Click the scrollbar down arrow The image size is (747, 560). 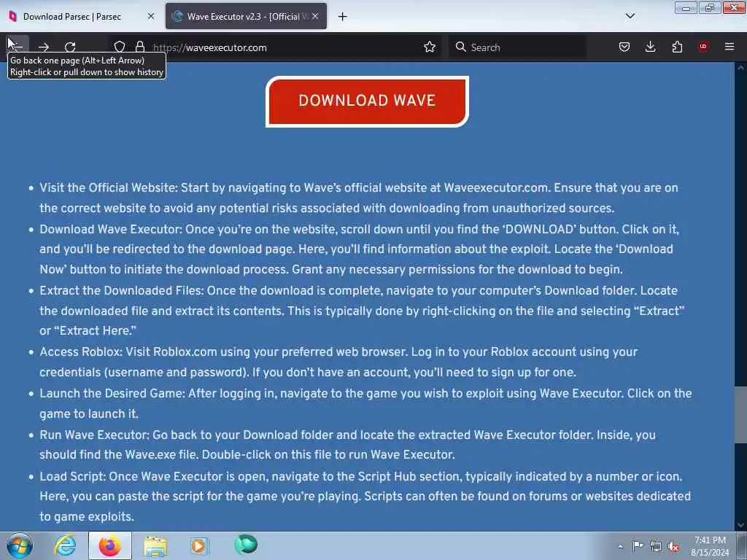(740, 525)
